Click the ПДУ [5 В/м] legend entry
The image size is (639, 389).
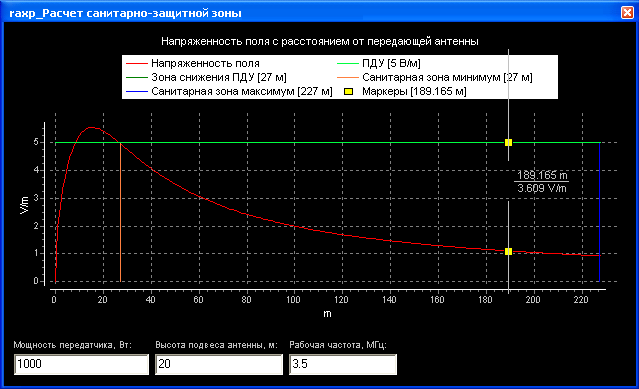pyautogui.click(x=379, y=64)
